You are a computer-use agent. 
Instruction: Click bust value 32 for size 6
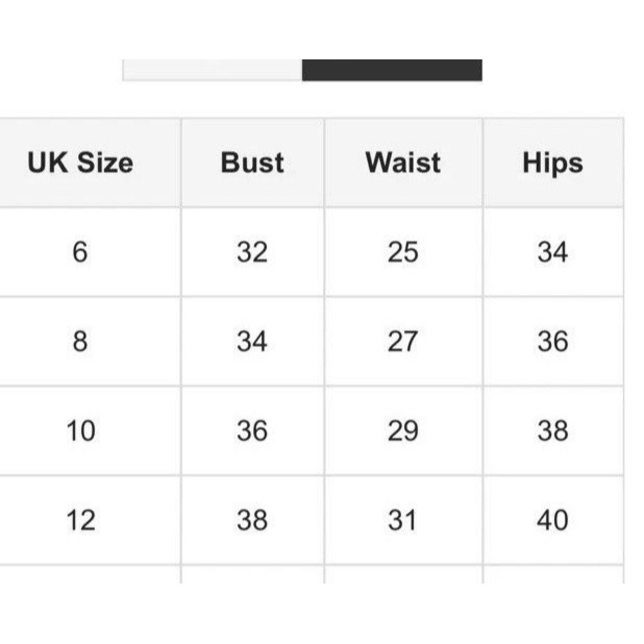[252, 252]
